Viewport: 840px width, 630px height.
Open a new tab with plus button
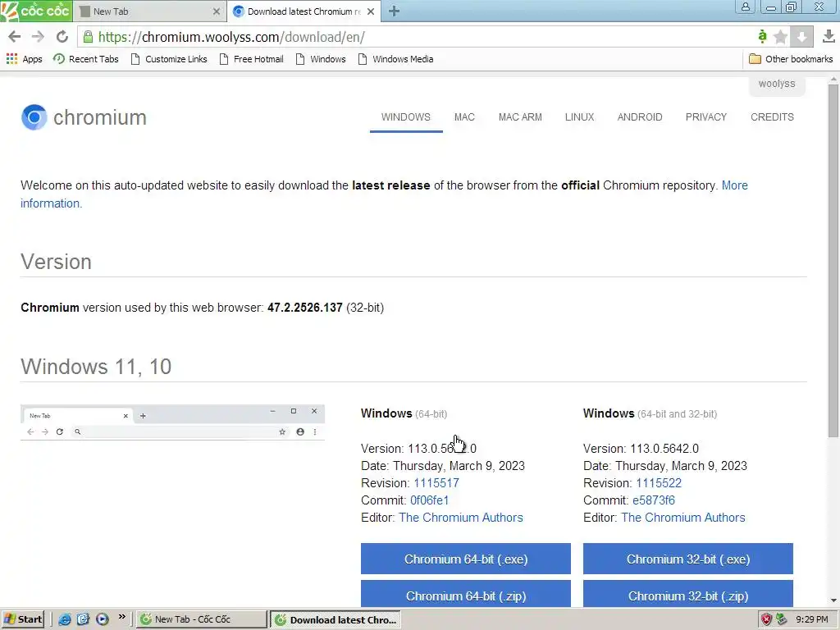394,11
